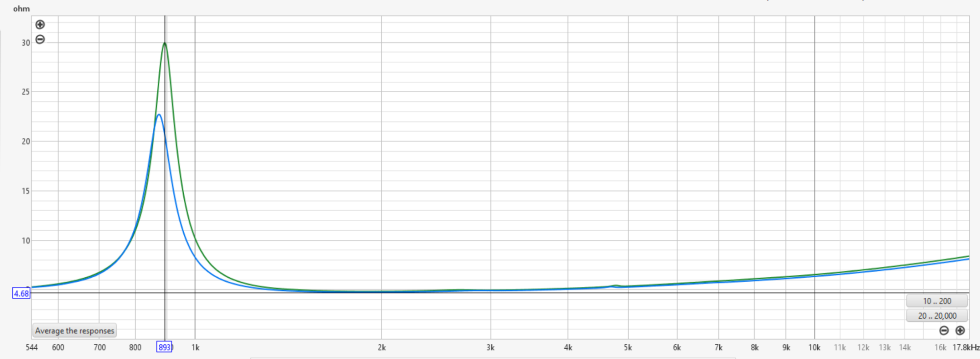Set frequency range to 10 .. 200

[x=937, y=301]
